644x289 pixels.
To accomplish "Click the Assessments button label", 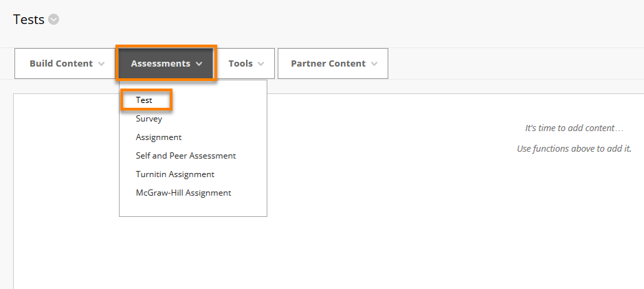I will (161, 64).
